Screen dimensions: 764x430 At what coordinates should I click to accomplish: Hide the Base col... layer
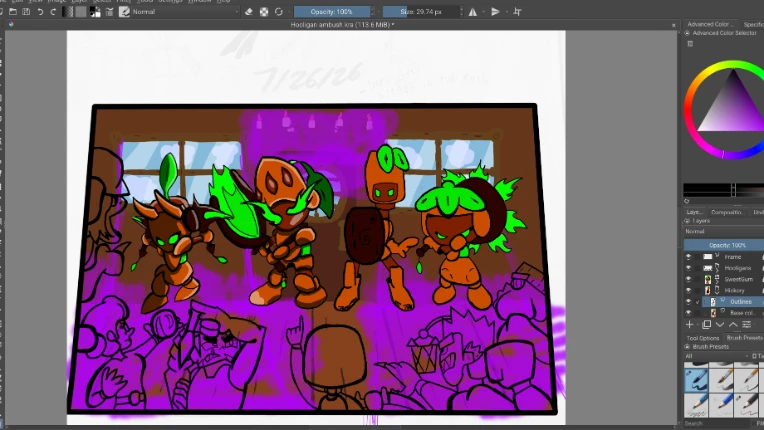[688, 313]
